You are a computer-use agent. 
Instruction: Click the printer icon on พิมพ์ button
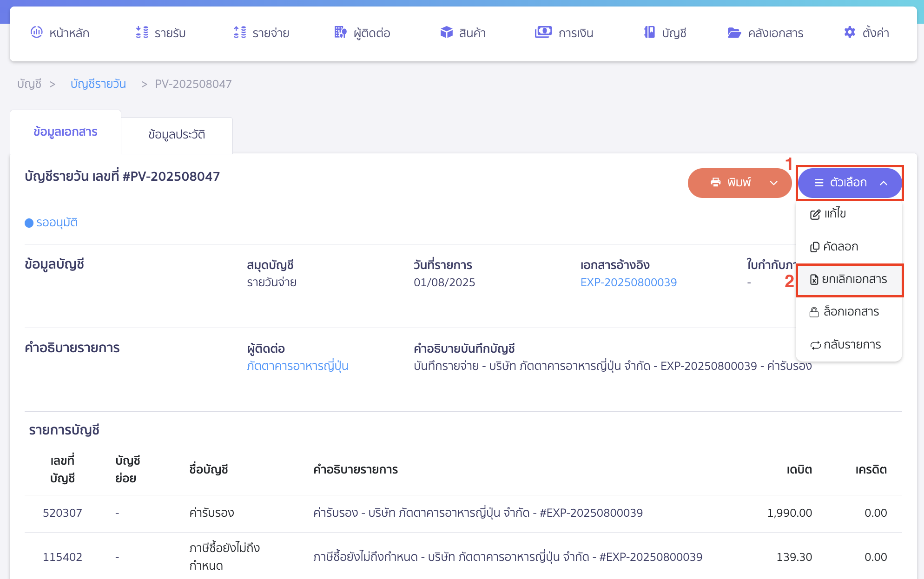click(715, 183)
